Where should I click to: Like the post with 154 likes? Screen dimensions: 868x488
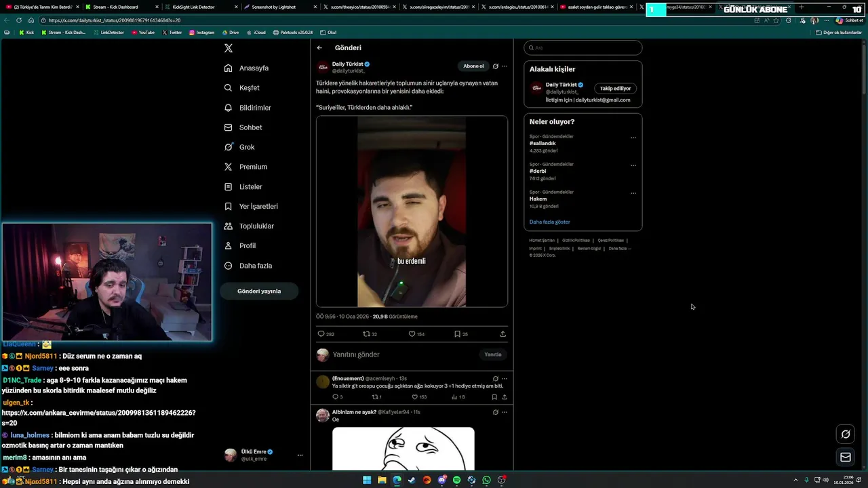(x=412, y=334)
